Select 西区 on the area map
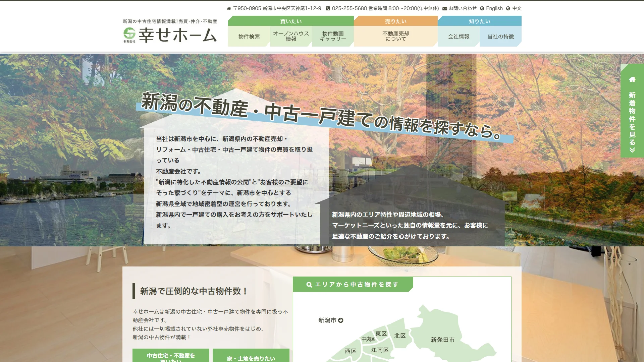 [351, 351]
